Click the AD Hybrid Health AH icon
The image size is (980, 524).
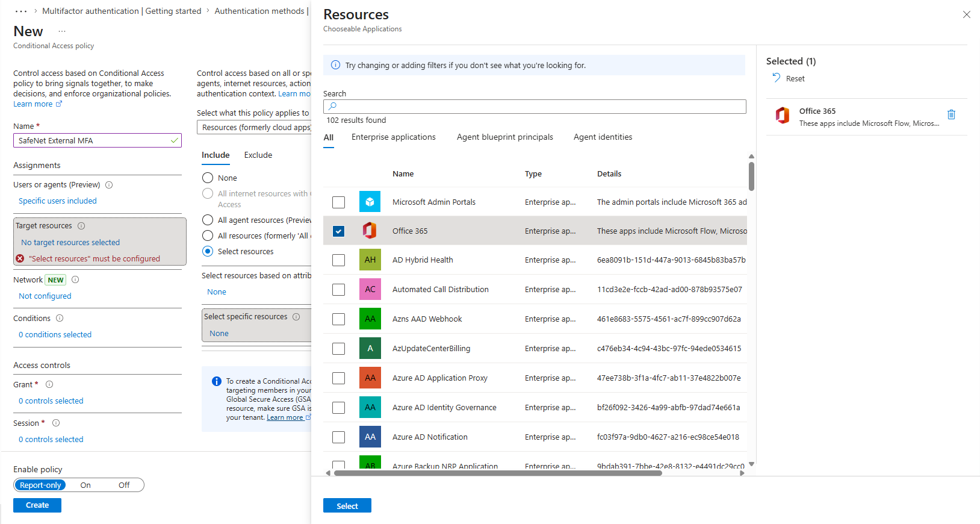tap(370, 260)
